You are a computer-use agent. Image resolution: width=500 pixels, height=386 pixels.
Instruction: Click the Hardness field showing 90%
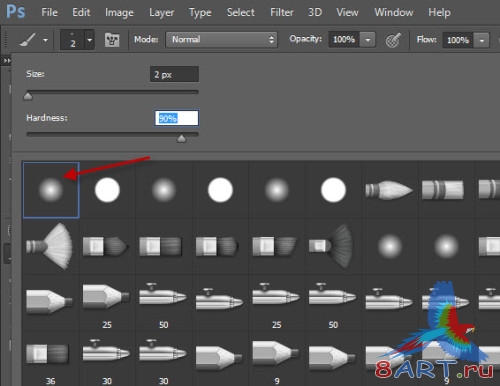[x=177, y=118]
